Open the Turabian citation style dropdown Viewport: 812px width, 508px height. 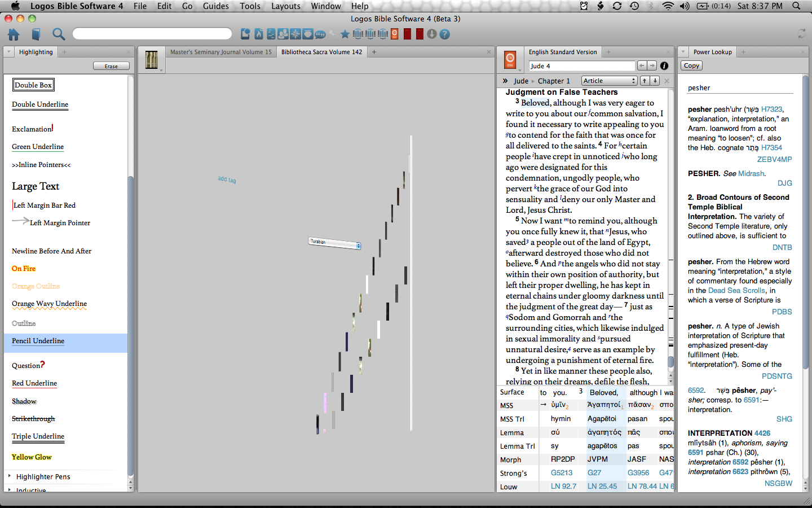[x=335, y=243]
